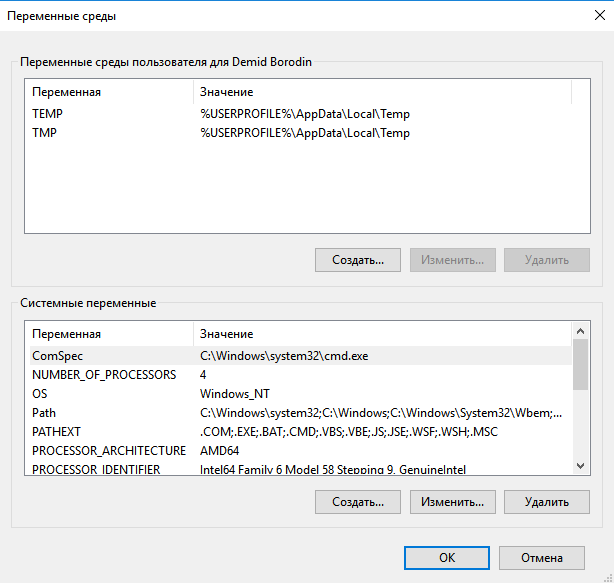Viewport: 614px width, 583px height.
Task: Sort system variables by Значение column header
Action: point(380,333)
